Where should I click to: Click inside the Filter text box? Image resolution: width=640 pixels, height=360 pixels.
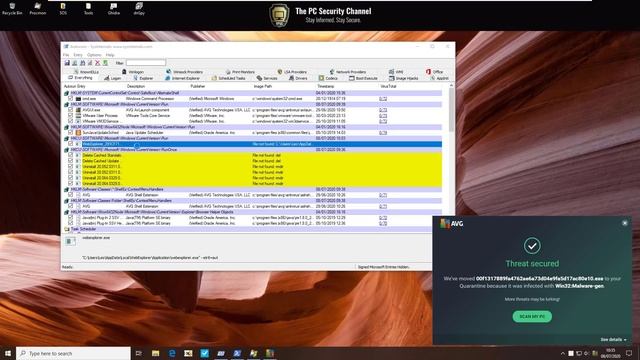click(146, 63)
